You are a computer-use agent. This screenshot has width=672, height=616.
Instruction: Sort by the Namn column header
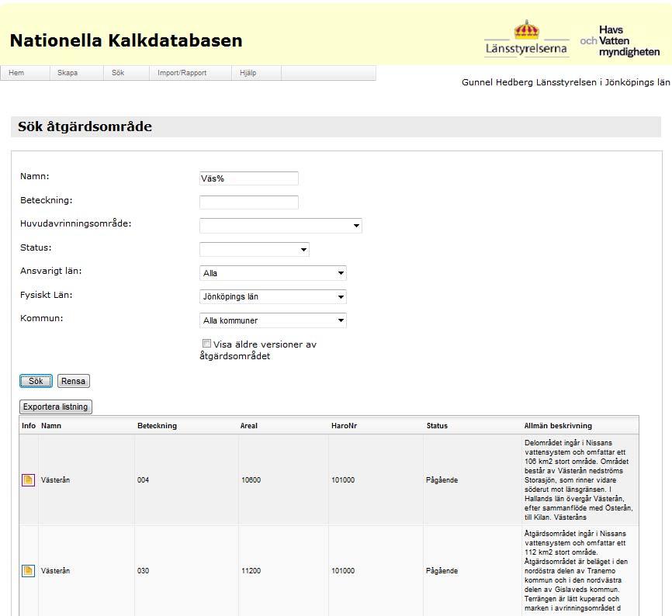[51, 426]
